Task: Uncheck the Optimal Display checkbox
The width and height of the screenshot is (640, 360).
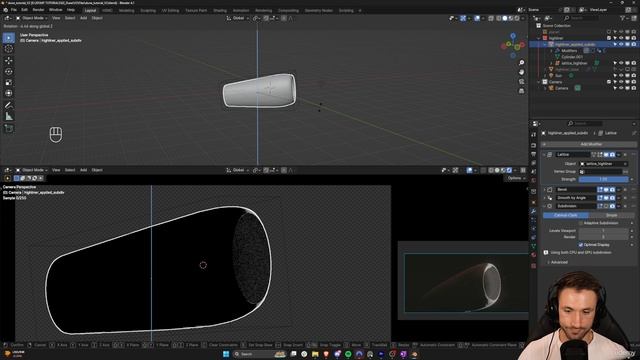Action: [x=581, y=244]
